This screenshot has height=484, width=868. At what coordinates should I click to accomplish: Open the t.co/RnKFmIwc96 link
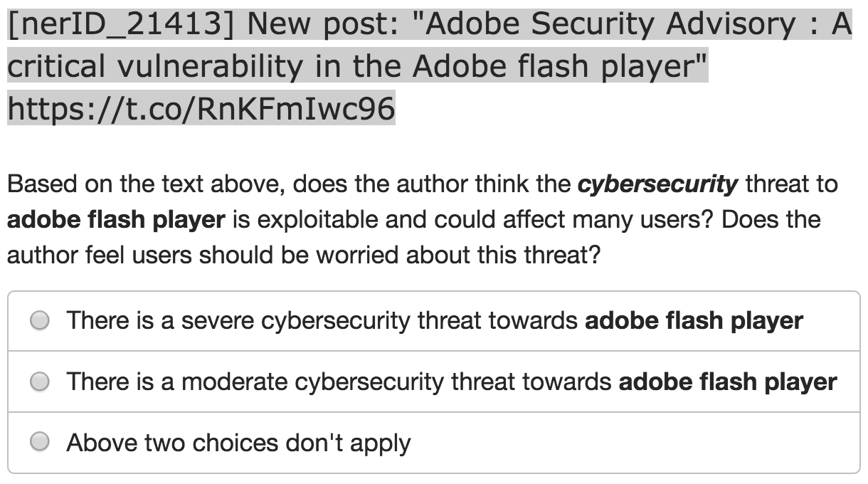tap(201, 109)
